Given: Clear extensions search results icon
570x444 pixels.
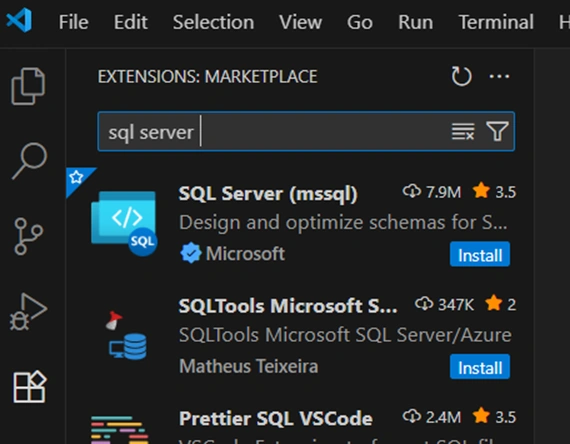Looking at the screenshot, I should 463,131.
